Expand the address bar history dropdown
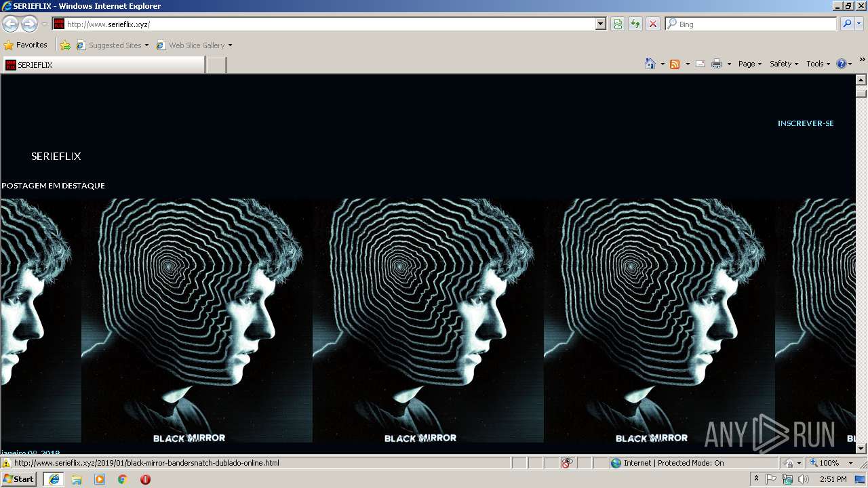Viewport: 868px width, 488px height. coord(601,24)
